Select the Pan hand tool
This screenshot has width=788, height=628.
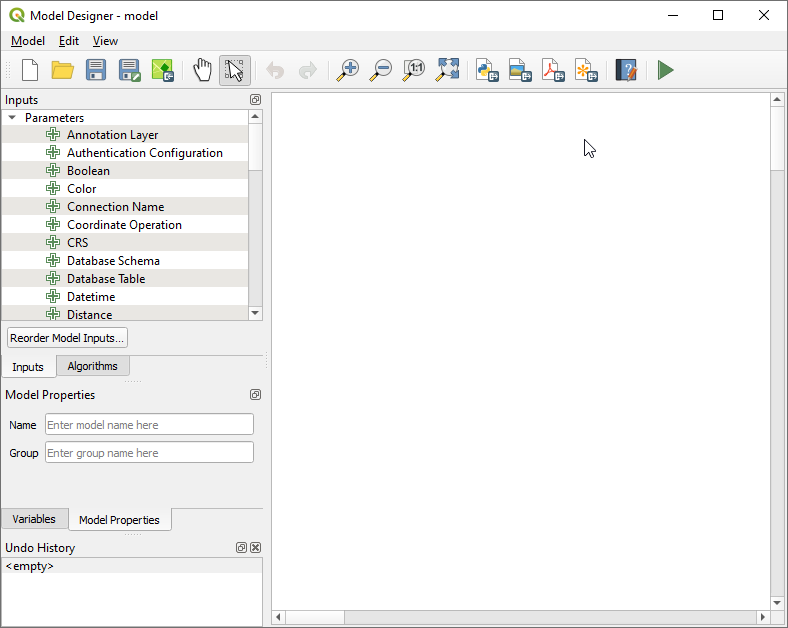click(203, 70)
